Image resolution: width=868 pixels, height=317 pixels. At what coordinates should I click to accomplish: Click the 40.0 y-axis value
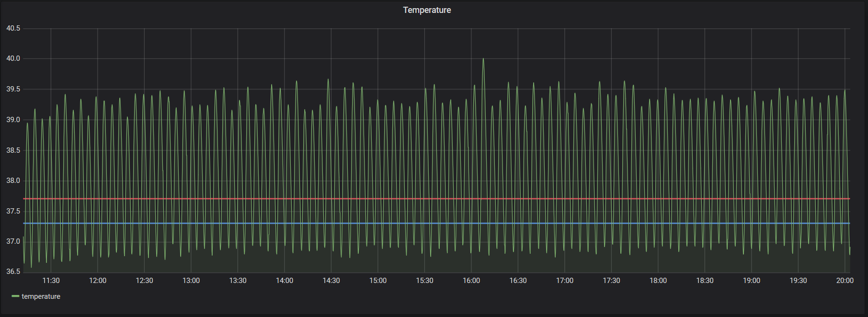13,59
